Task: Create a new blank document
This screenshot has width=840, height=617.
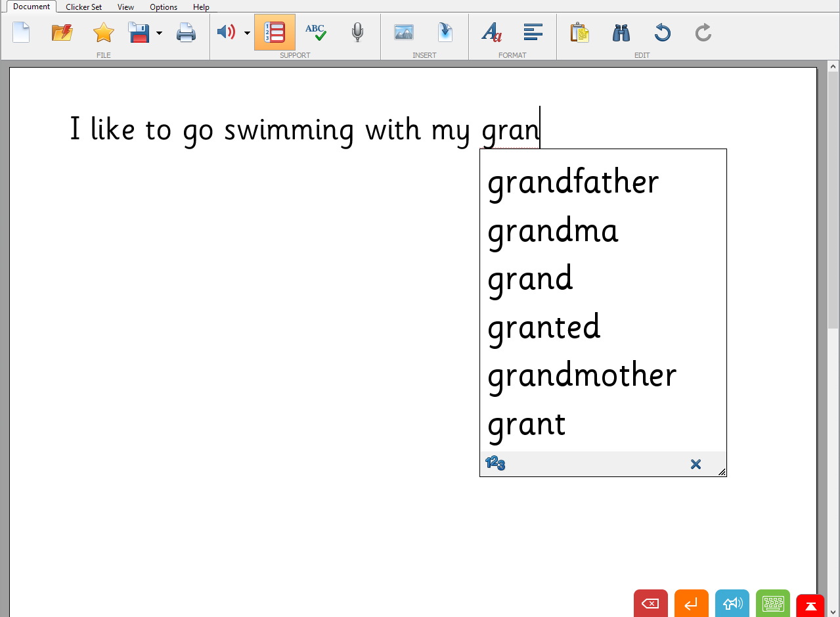Action: coord(21,32)
